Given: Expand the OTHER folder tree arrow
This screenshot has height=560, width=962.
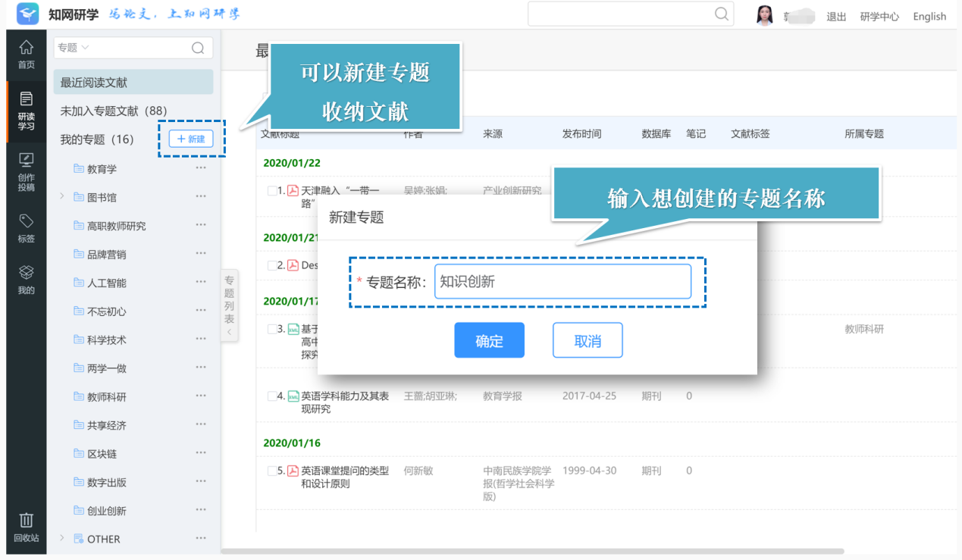Looking at the screenshot, I should pyautogui.click(x=62, y=539).
